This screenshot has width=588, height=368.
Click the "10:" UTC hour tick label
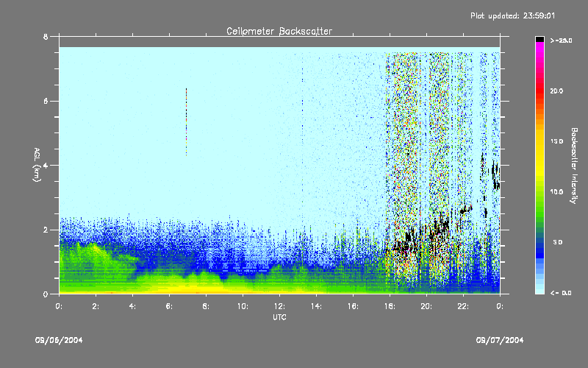(243, 306)
